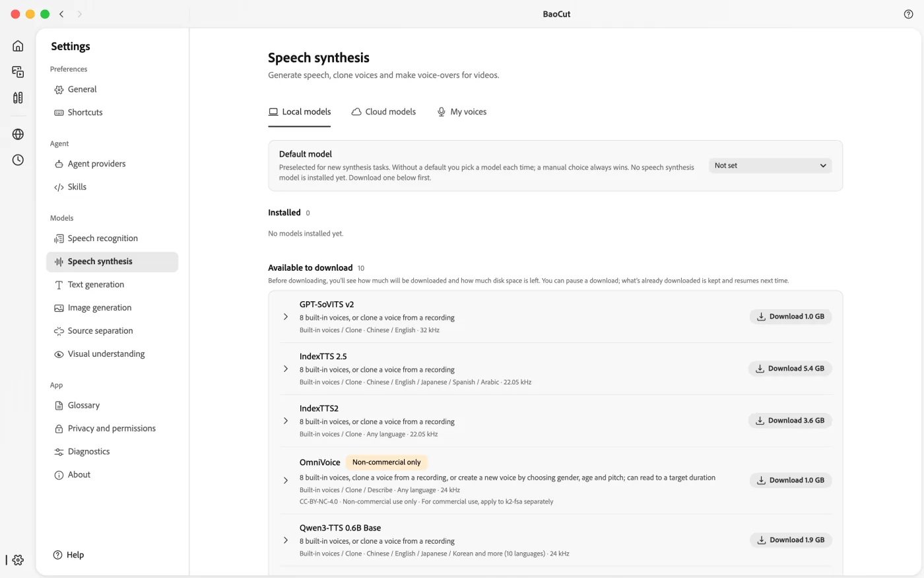Expand the IndexTTS 2.5 model details
This screenshot has width=924, height=578.
click(x=286, y=369)
